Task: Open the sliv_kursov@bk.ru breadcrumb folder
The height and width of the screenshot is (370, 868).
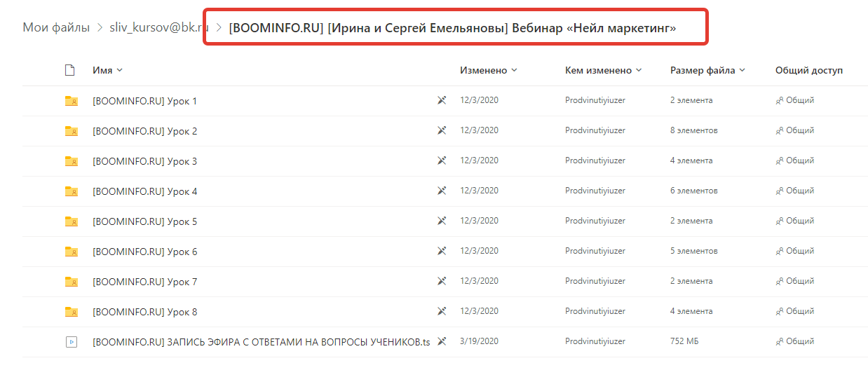Action: click(x=159, y=28)
